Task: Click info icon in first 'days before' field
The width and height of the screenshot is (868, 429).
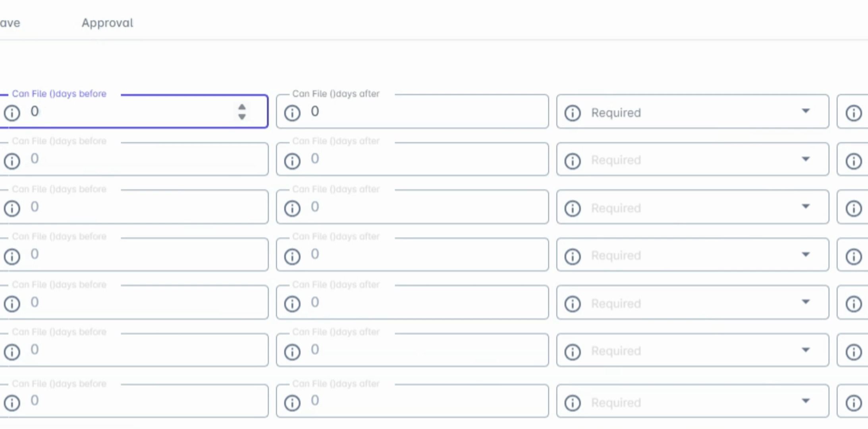Action: 12,113
